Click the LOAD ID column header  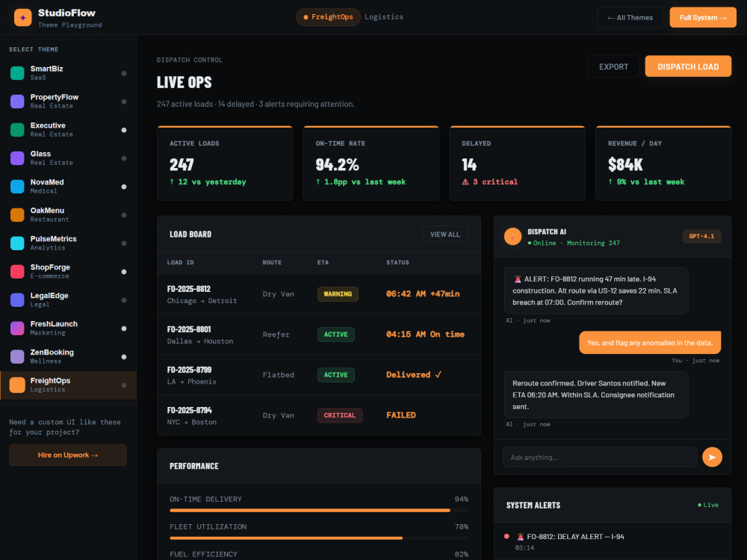[x=180, y=262]
